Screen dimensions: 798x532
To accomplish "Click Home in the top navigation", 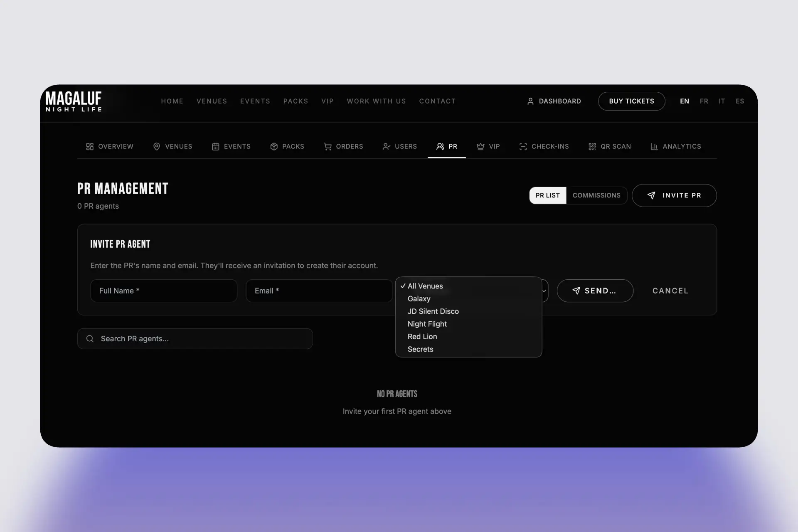I will (x=172, y=101).
